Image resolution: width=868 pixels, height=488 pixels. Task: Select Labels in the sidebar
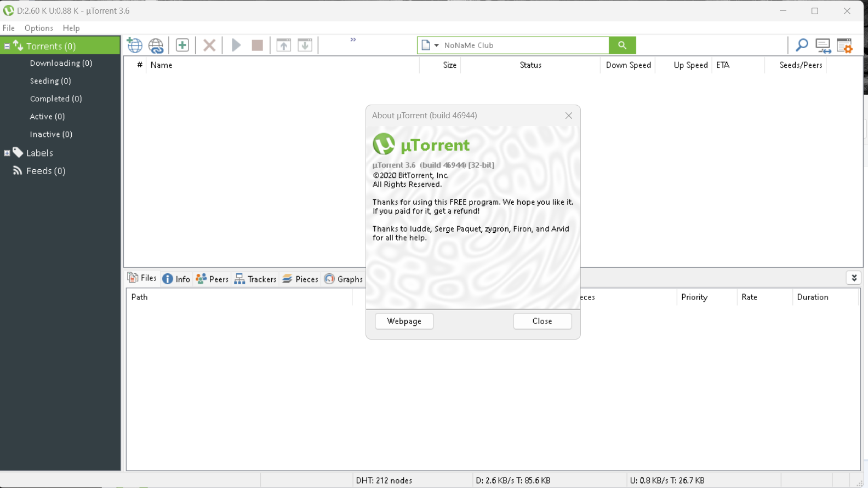point(39,153)
